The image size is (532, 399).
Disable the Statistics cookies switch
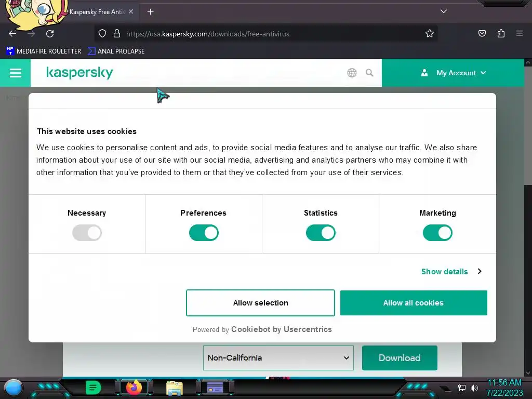(321, 233)
